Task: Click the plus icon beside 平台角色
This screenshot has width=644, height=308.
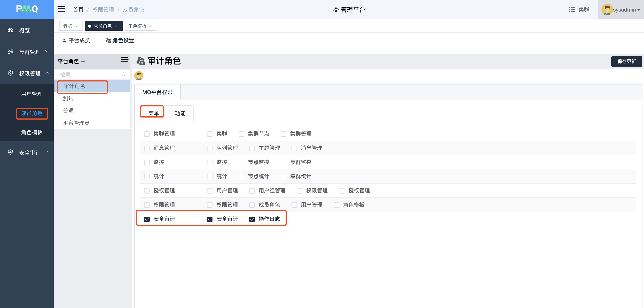Action: 83,62
